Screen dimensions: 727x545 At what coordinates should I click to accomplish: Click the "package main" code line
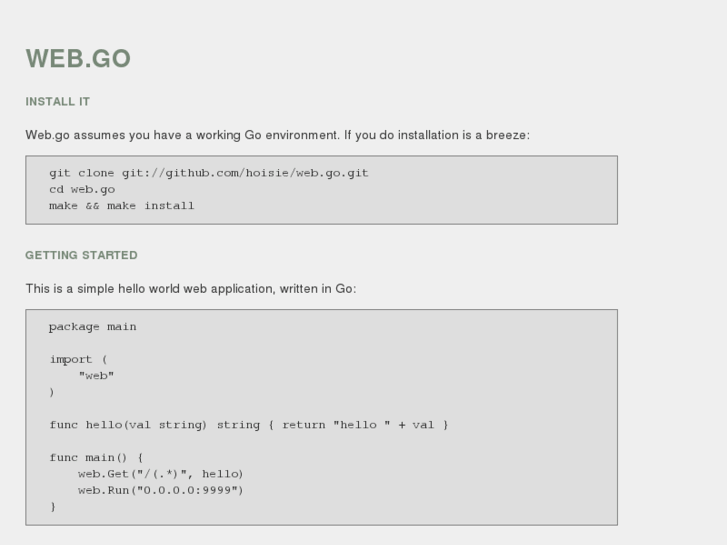click(92, 327)
